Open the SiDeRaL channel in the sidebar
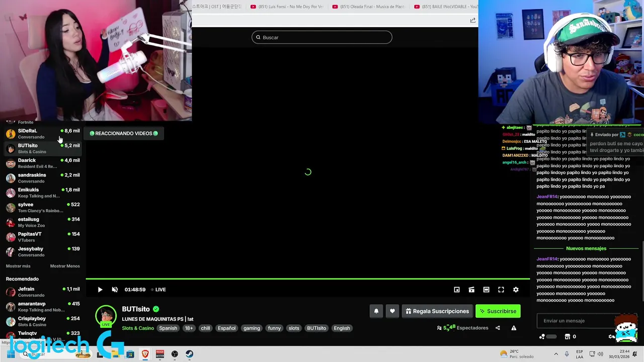 43,134
